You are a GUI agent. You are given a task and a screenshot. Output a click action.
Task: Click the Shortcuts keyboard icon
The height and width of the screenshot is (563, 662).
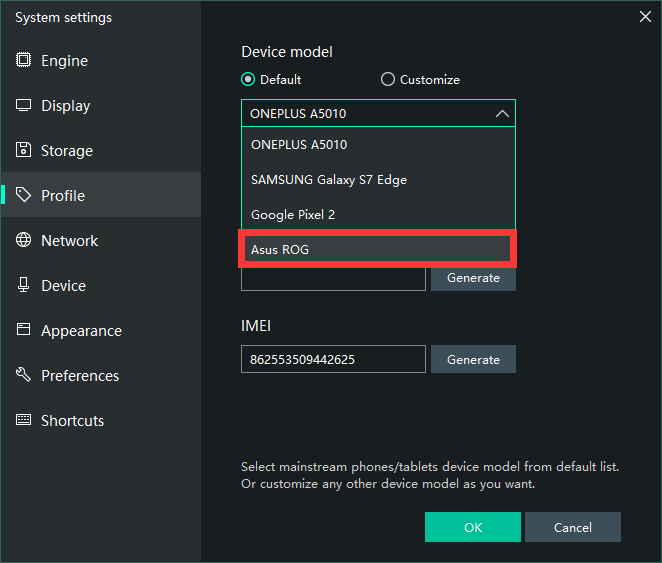click(23, 421)
